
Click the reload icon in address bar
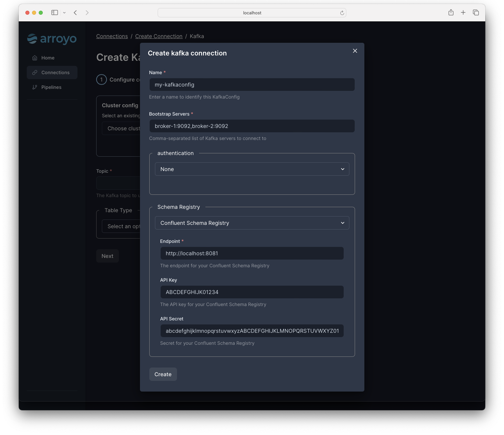pyautogui.click(x=342, y=13)
